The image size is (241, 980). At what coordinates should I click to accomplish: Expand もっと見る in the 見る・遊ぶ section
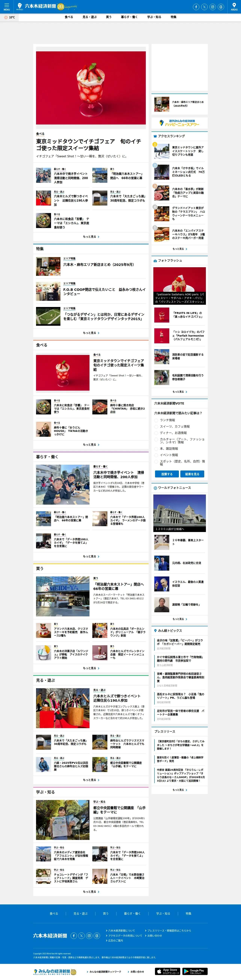pyautogui.click(x=91, y=780)
